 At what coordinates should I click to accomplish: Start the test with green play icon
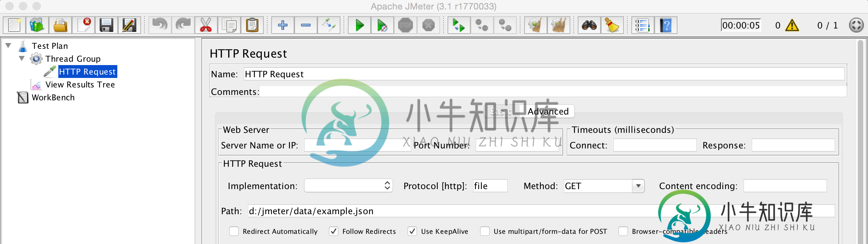(x=359, y=25)
